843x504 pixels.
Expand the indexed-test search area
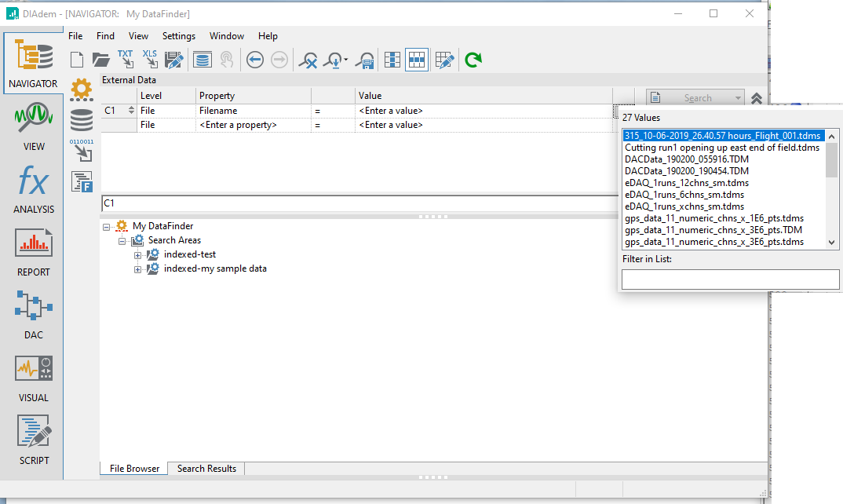coord(138,254)
